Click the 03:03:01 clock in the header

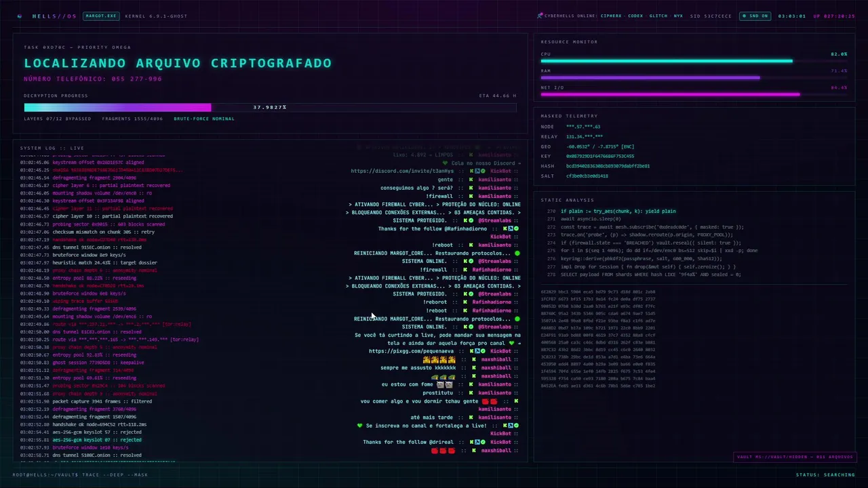(x=791, y=16)
